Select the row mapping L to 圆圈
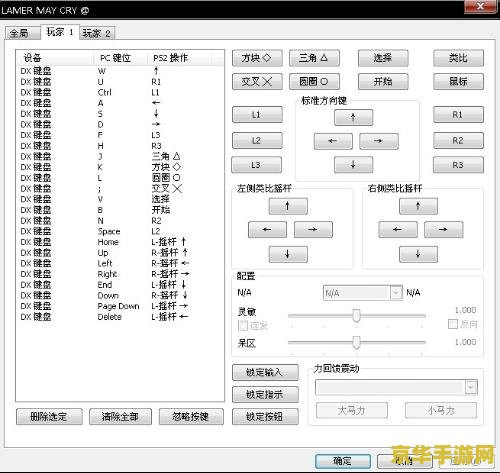Screen dimensions: 500x473 click(x=120, y=178)
